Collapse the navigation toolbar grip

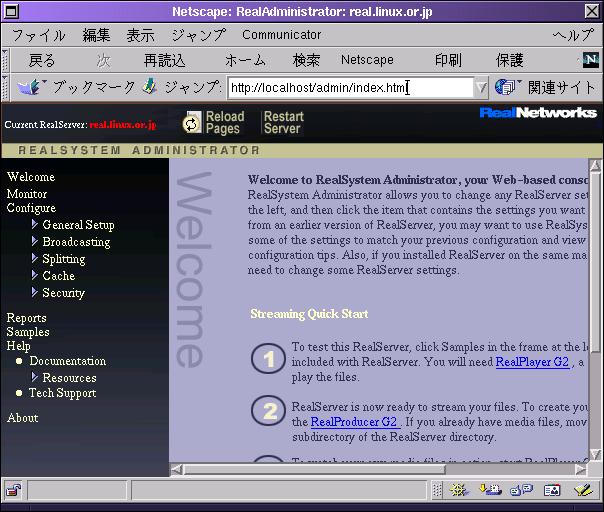tap(5, 60)
